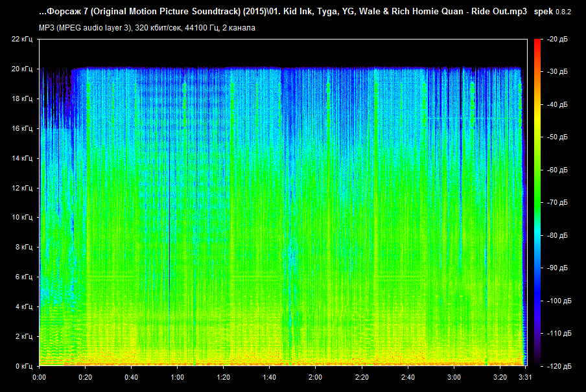Click the 22 кГц top frequency label
The image size is (586, 392).
click(x=22, y=39)
